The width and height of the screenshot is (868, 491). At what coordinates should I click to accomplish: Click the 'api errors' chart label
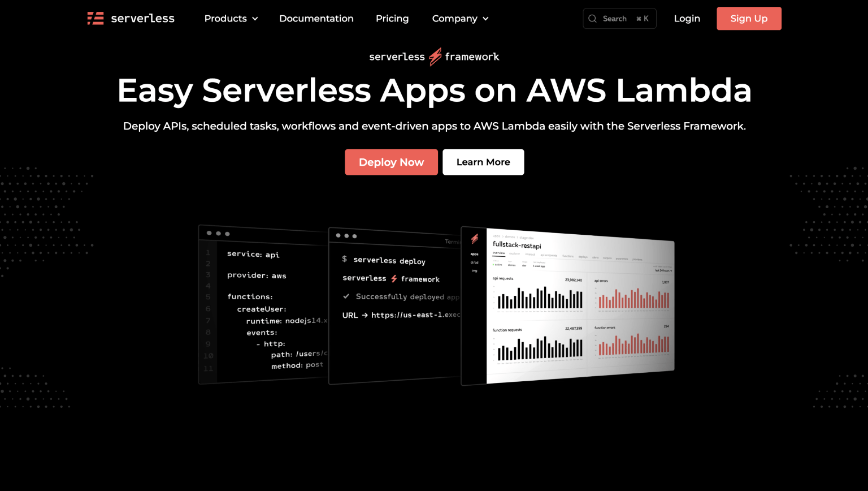pyautogui.click(x=601, y=281)
